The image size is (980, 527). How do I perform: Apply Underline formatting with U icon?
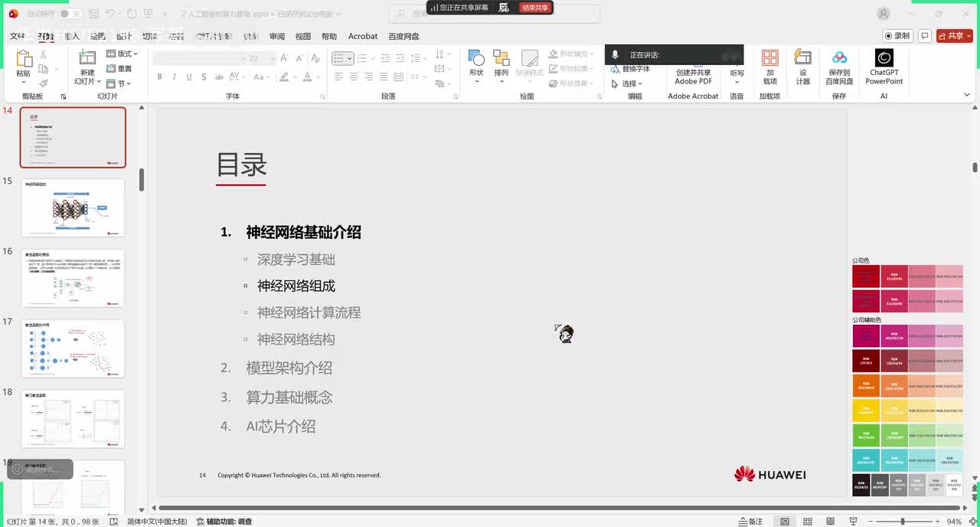[x=188, y=77]
